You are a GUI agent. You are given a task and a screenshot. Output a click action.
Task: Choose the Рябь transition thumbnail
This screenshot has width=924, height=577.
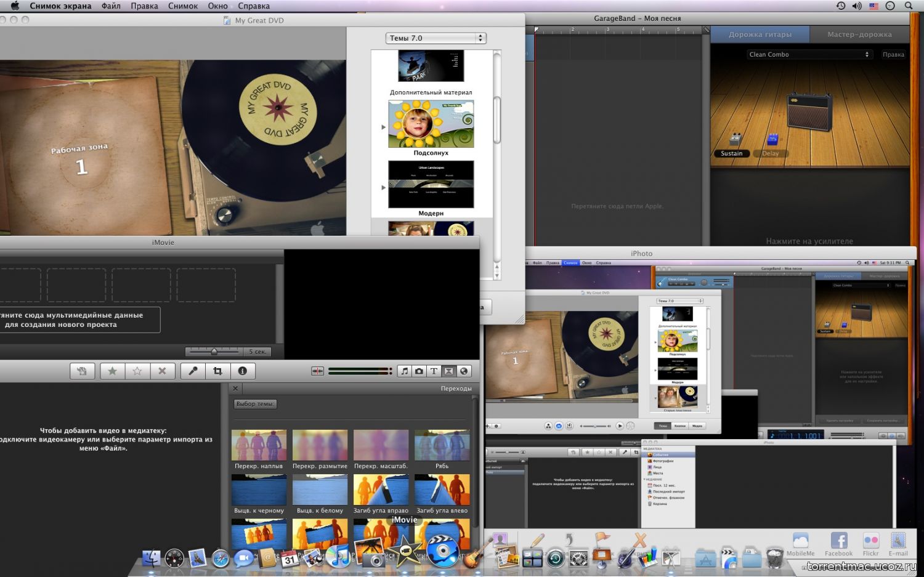442,445
